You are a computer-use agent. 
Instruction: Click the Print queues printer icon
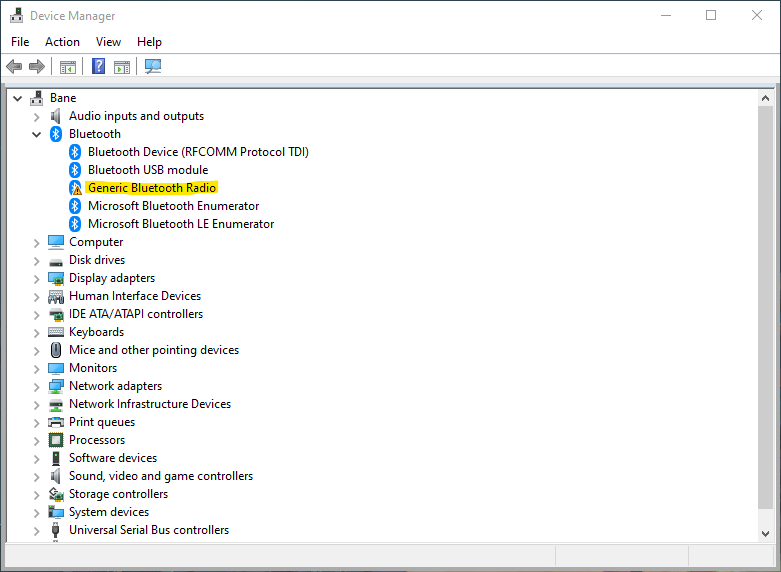(56, 422)
